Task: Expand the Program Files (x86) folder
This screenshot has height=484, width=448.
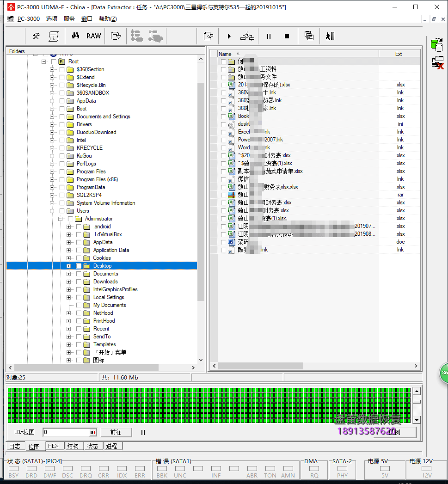Action: click(52, 180)
